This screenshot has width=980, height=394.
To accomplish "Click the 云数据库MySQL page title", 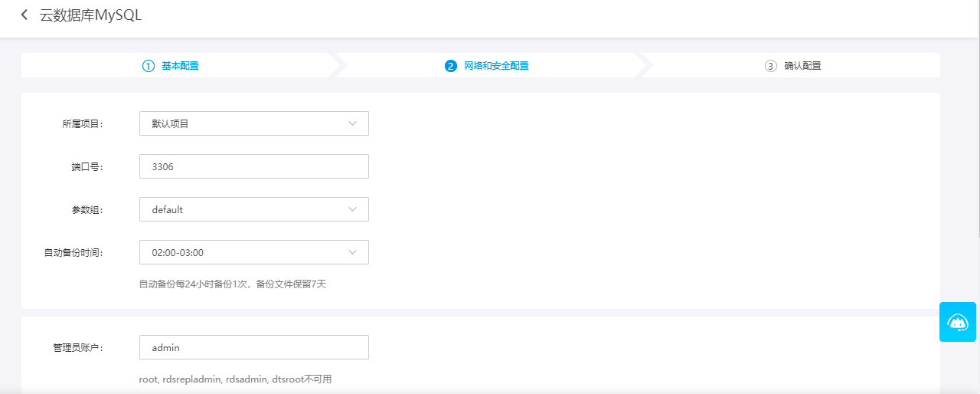I will pos(91,15).
